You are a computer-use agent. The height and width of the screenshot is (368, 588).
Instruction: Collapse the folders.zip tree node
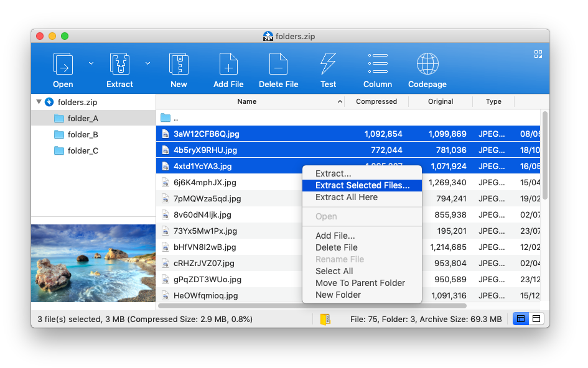pyautogui.click(x=39, y=102)
